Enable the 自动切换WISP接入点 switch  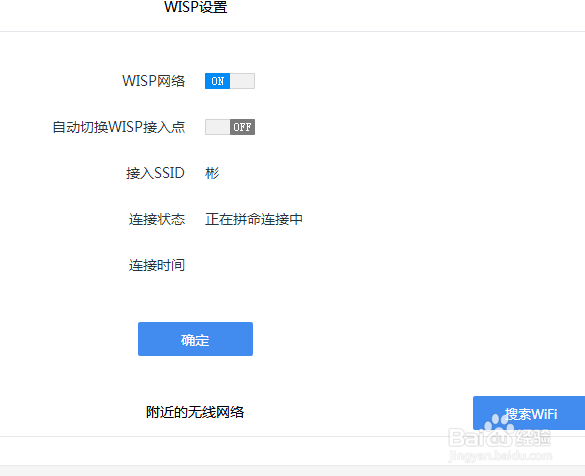[230, 127]
